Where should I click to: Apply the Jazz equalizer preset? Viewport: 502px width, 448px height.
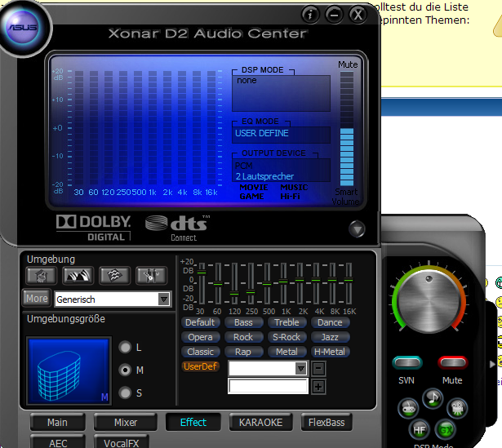point(330,337)
